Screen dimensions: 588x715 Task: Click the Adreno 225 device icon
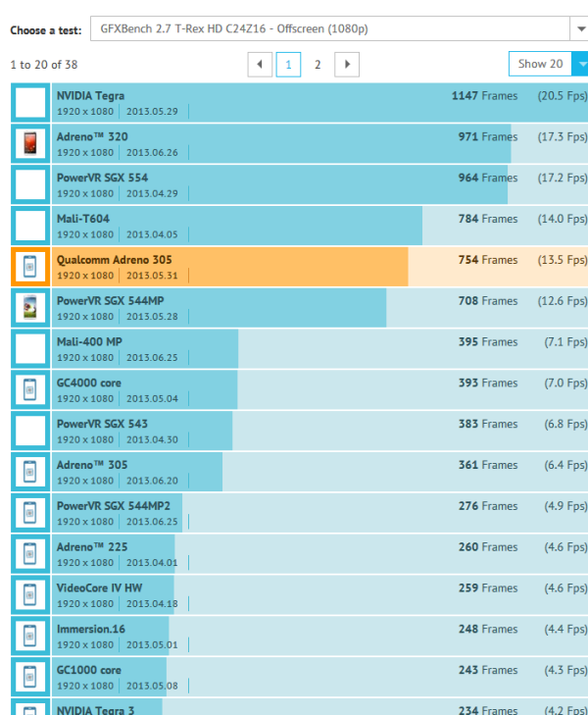tap(30, 554)
